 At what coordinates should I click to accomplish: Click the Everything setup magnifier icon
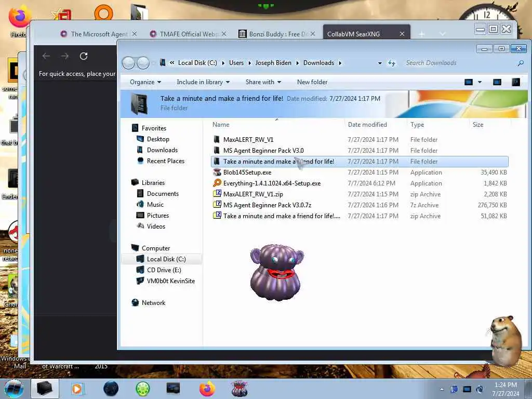(x=217, y=183)
